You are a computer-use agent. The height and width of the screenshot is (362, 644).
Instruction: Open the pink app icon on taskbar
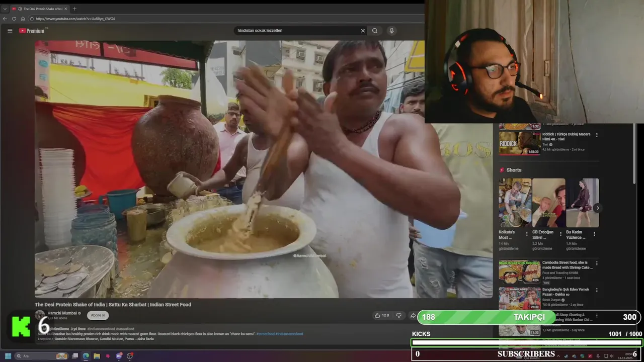(108, 356)
